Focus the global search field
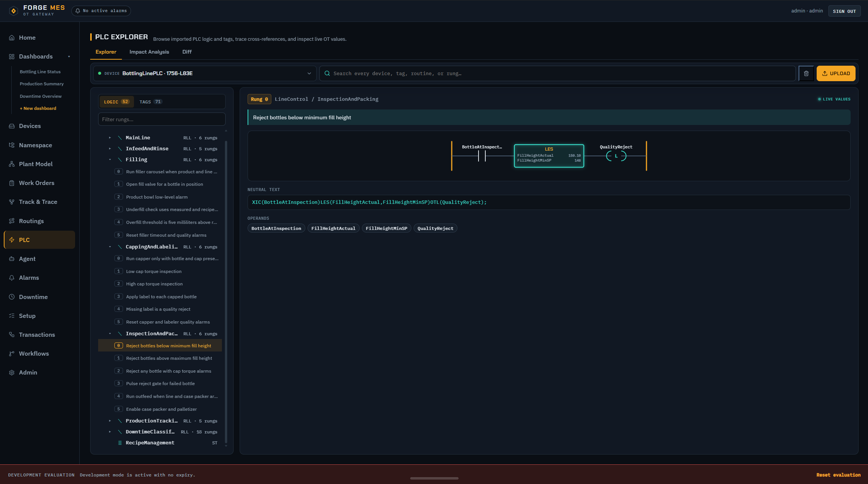Image resolution: width=868 pixels, height=484 pixels. tap(557, 74)
